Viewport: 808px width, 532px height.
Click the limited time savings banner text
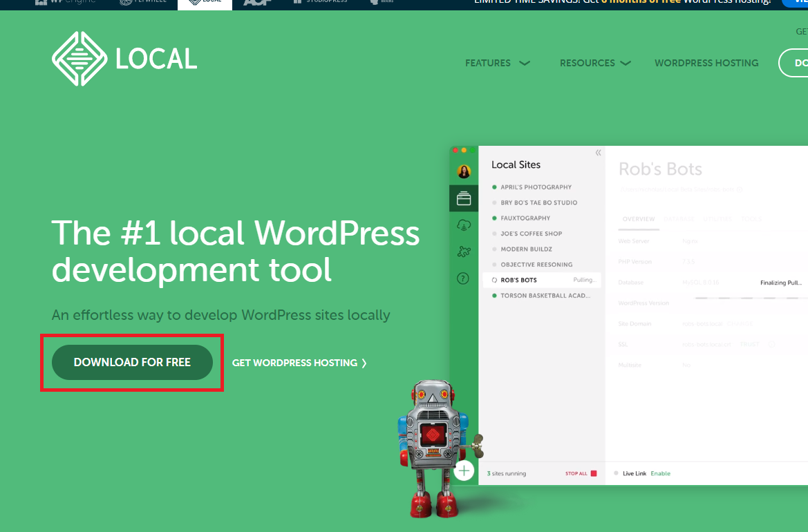pyautogui.click(x=623, y=1)
